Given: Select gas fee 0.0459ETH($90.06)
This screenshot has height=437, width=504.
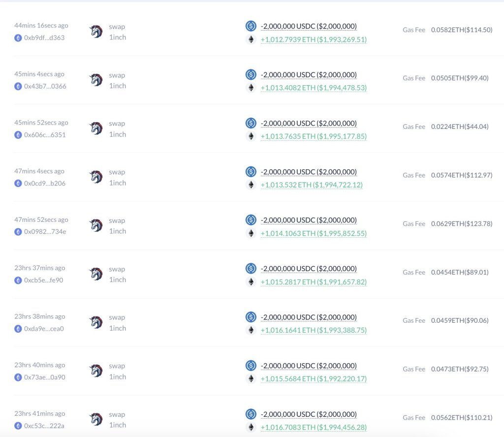Looking at the screenshot, I should pyautogui.click(x=460, y=320).
